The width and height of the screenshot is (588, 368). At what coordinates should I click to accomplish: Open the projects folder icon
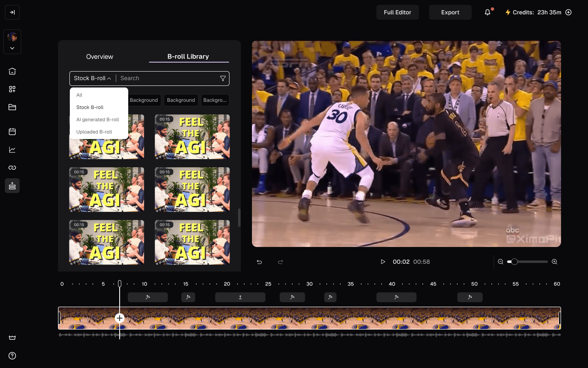tap(12, 107)
